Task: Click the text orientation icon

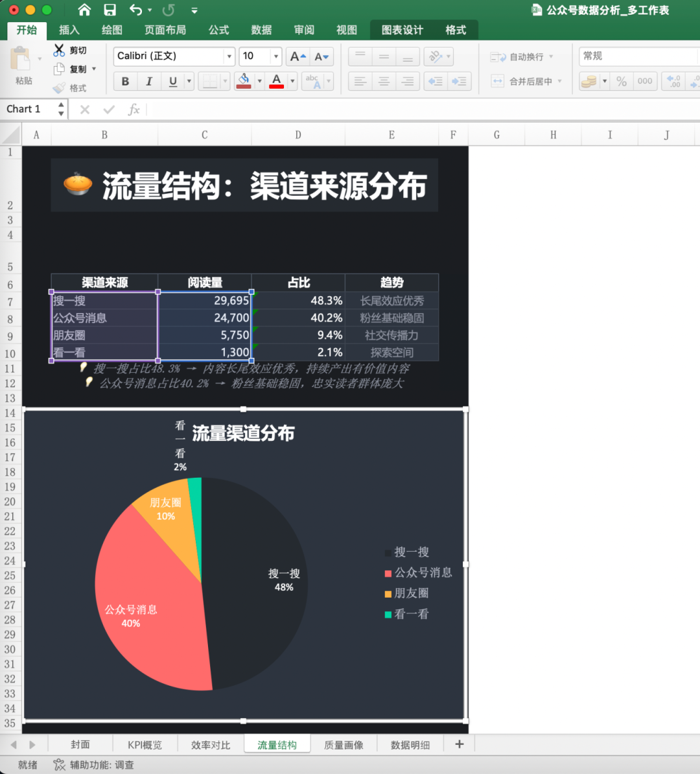Action: point(436,57)
